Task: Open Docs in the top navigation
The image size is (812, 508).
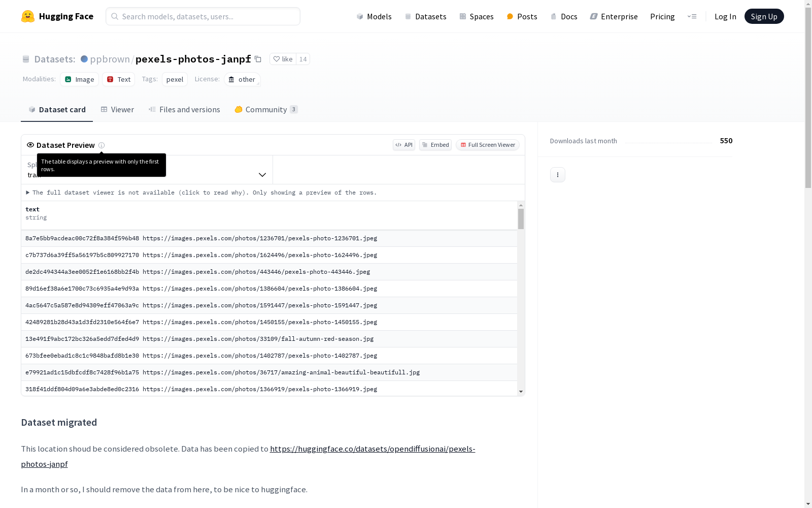Action: pyautogui.click(x=564, y=16)
